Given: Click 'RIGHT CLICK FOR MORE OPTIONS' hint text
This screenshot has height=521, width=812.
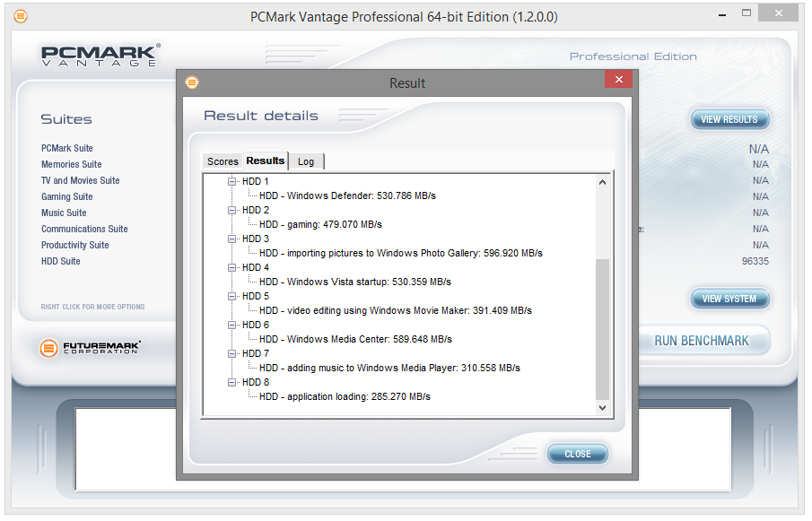Looking at the screenshot, I should [92, 307].
